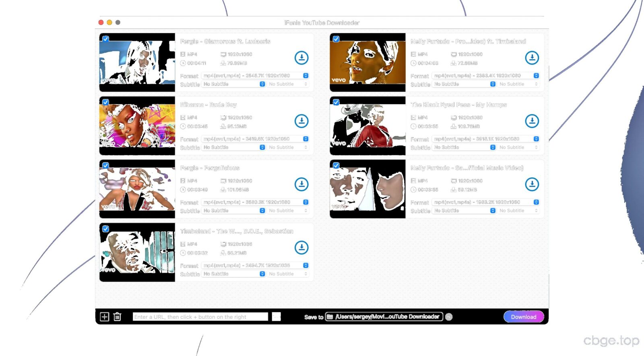644x356 pixels.
Task: Deselect the Nelly Furtado Official Music Video checkbox
Action: click(x=336, y=166)
